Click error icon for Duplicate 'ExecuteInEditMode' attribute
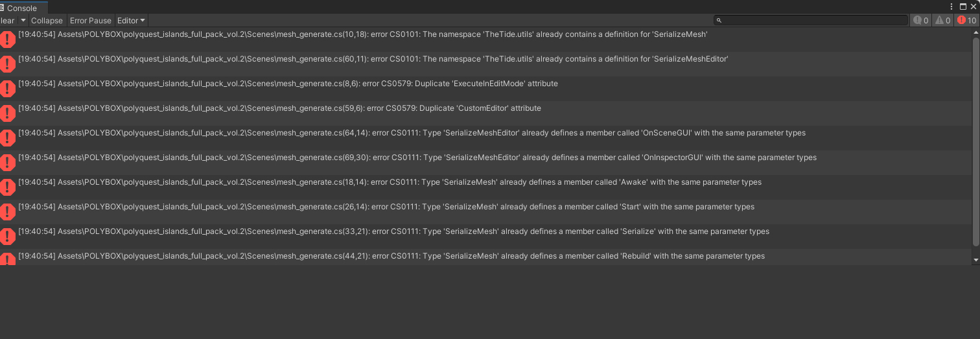980x339 pixels. [7, 89]
